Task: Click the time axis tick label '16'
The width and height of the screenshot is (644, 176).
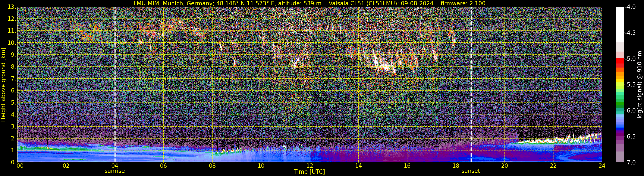Action: [x=407, y=166]
